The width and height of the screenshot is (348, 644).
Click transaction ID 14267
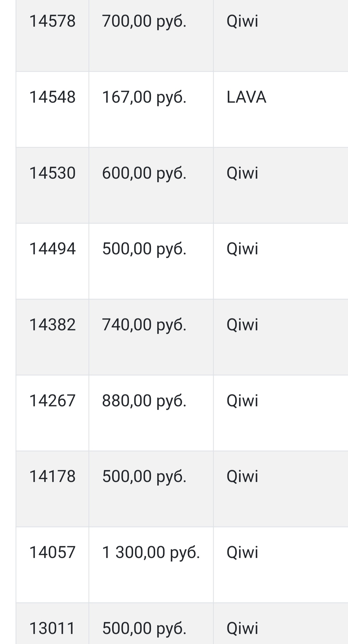(52, 401)
